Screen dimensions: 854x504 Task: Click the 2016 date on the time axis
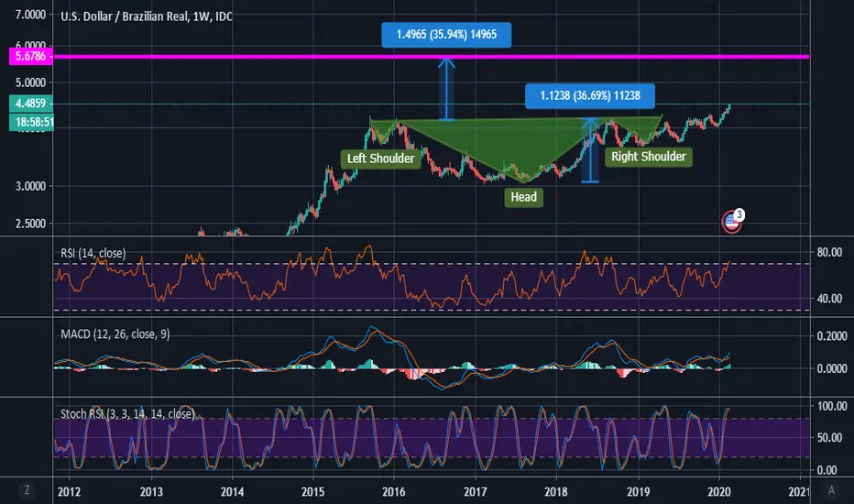[x=393, y=491]
